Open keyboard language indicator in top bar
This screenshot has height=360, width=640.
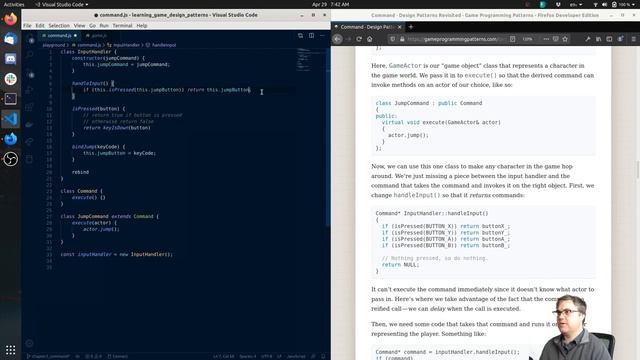tap(576, 4)
